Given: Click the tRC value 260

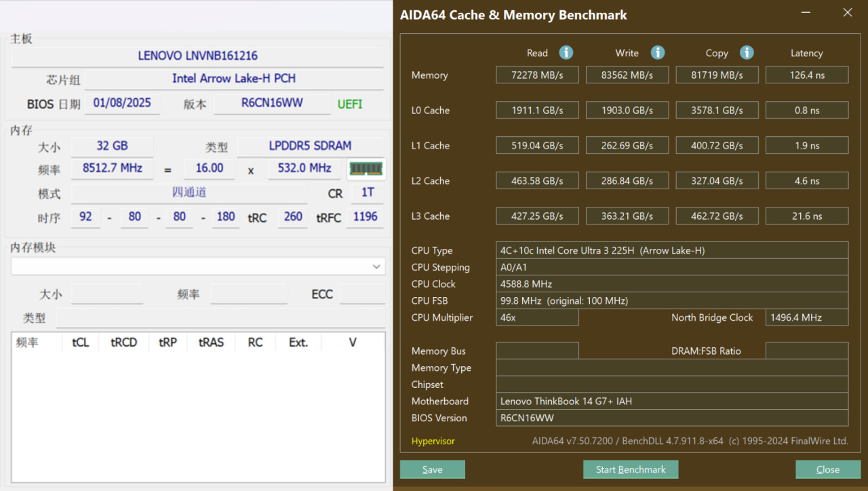Looking at the screenshot, I should (x=293, y=217).
